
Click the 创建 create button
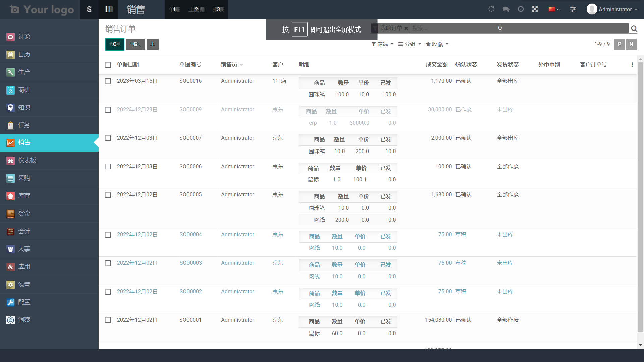[x=115, y=44]
